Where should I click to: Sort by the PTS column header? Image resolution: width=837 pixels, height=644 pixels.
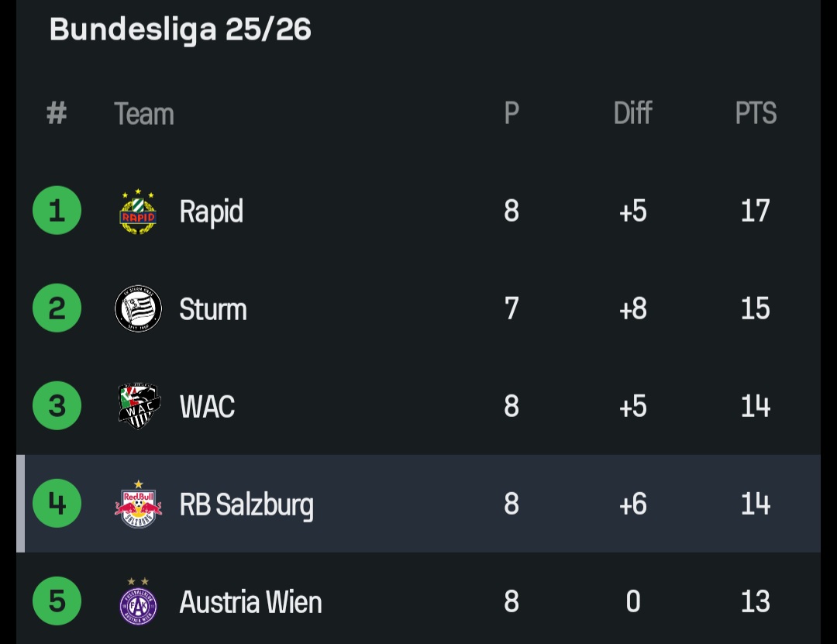(x=755, y=114)
